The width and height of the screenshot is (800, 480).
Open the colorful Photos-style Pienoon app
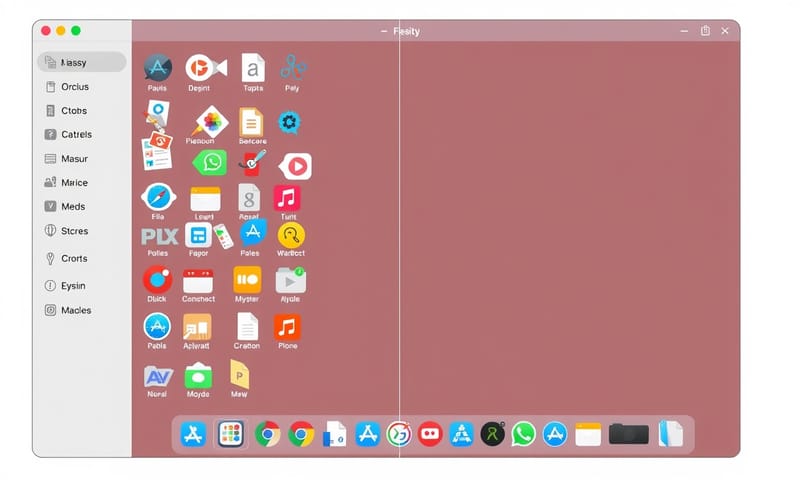pos(211,121)
